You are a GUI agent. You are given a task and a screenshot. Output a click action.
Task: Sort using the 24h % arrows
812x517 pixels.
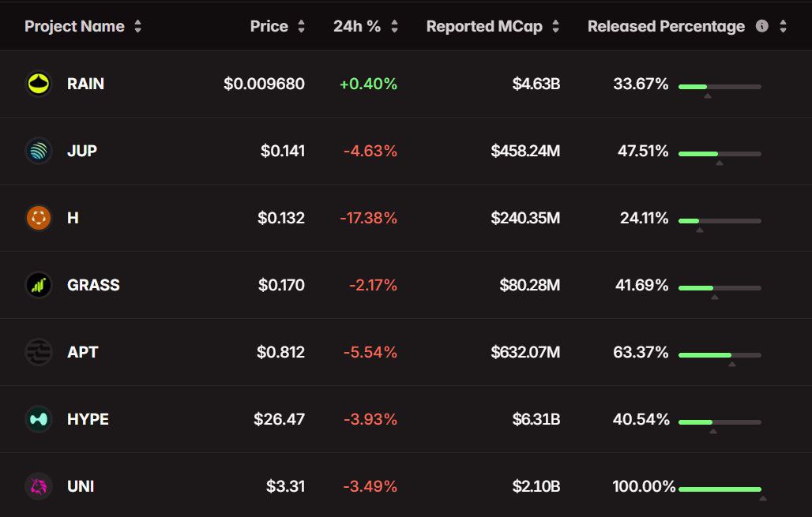click(x=394, y=26)
